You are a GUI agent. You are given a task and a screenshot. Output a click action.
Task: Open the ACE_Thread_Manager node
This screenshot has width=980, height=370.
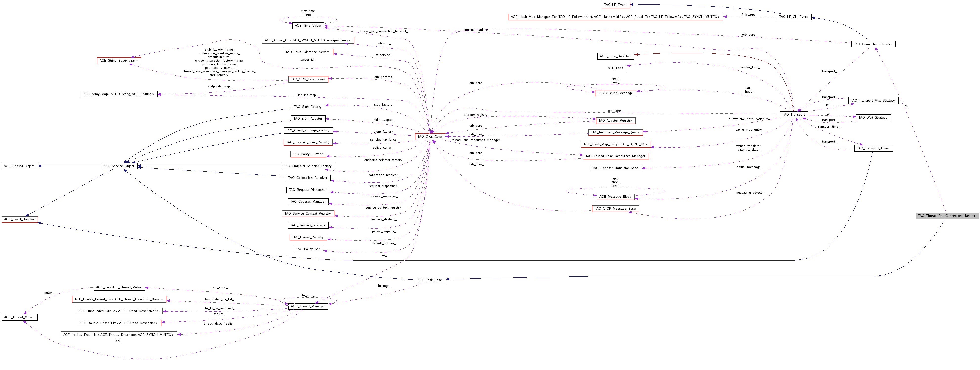point(307,306)
